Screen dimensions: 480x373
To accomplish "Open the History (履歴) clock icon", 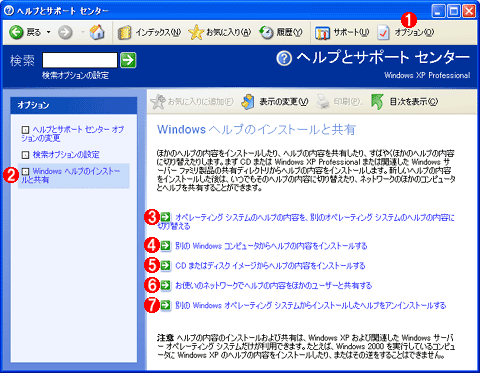I will click(x=267, y=32).
